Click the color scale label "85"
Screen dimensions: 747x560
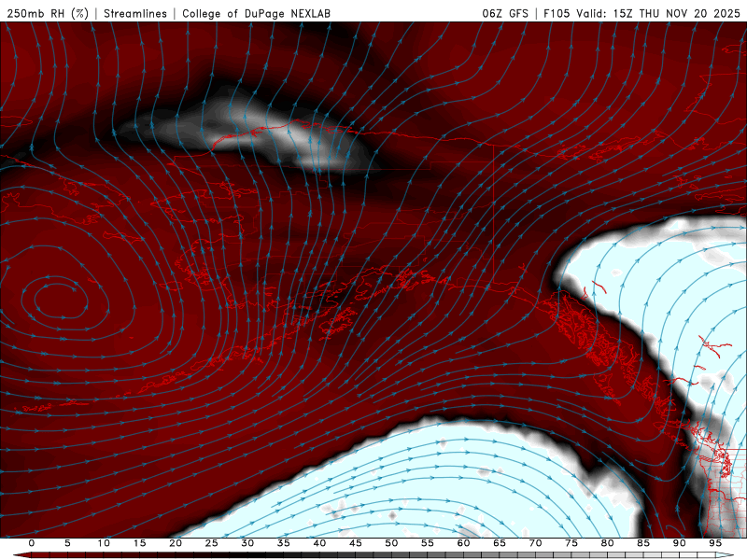click(643, 543)
